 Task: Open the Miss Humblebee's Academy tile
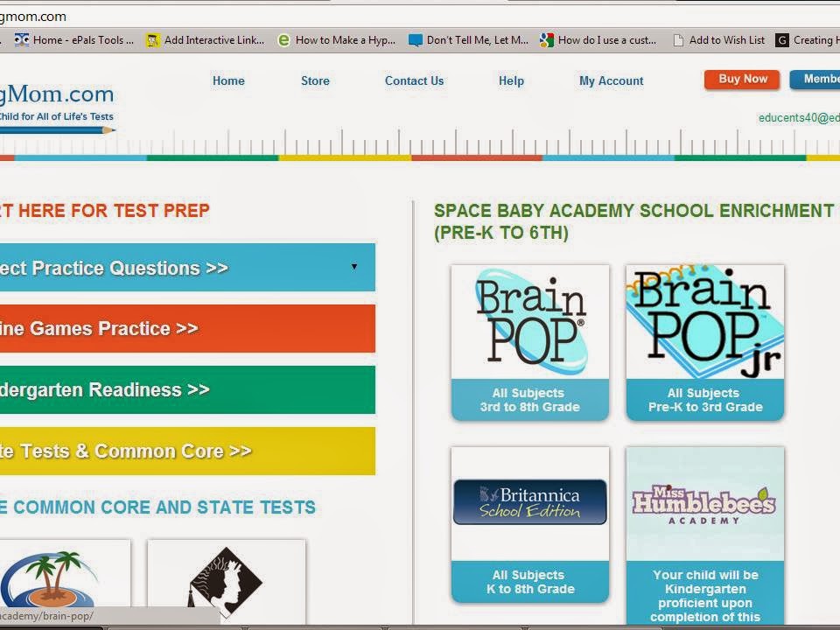pos(705,535)
